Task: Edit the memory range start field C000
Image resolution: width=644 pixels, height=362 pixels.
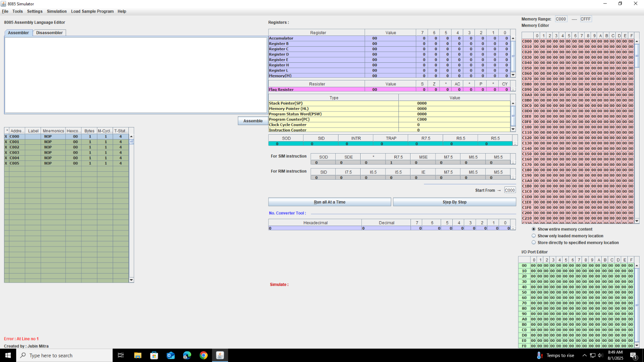Action: [x=561, y=19]
